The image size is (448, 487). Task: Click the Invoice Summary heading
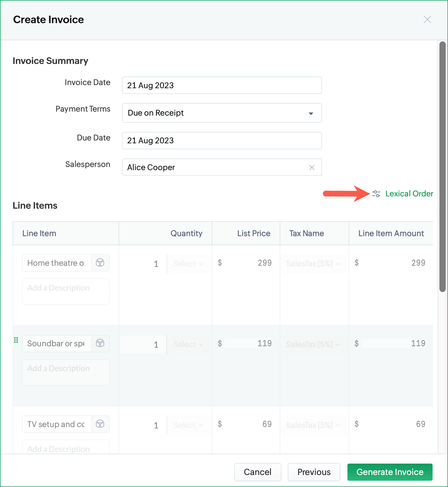pyautogui.click(x=50, y=61)
